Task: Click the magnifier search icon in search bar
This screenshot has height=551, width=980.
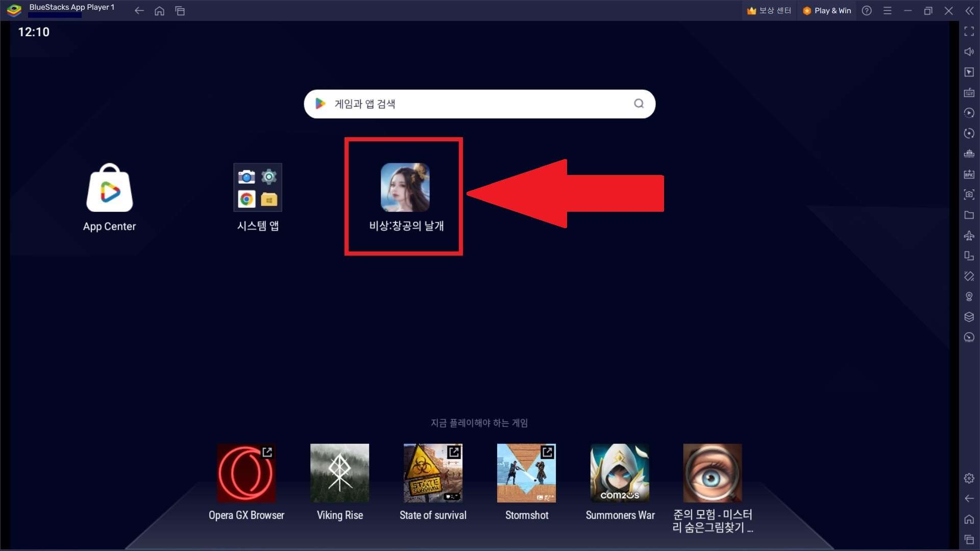Action: tap(639, 104)
